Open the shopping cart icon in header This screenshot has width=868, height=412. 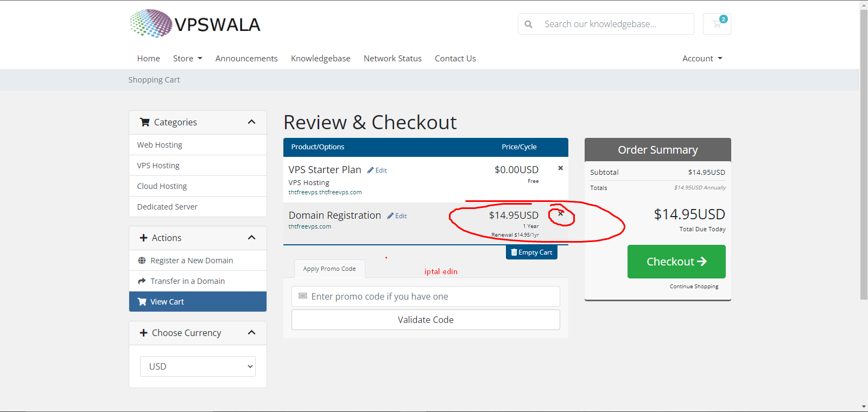coord(717,24)
